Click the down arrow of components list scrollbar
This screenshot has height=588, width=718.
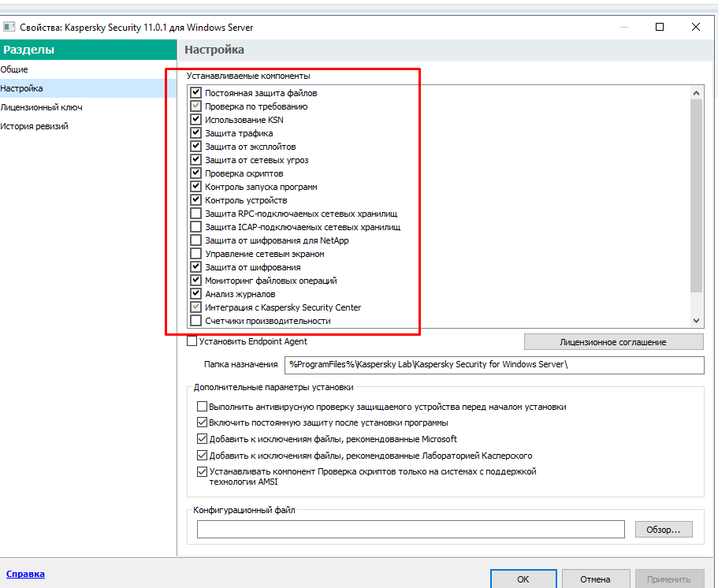(697, 321)
